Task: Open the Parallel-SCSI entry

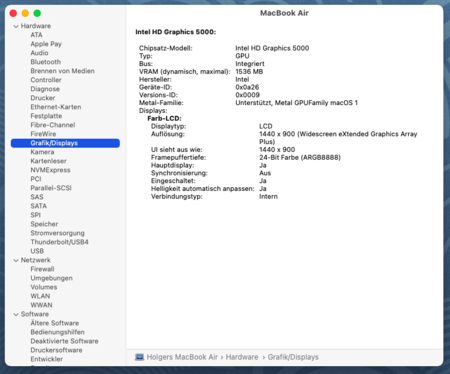Action: (x=51, y=188)
